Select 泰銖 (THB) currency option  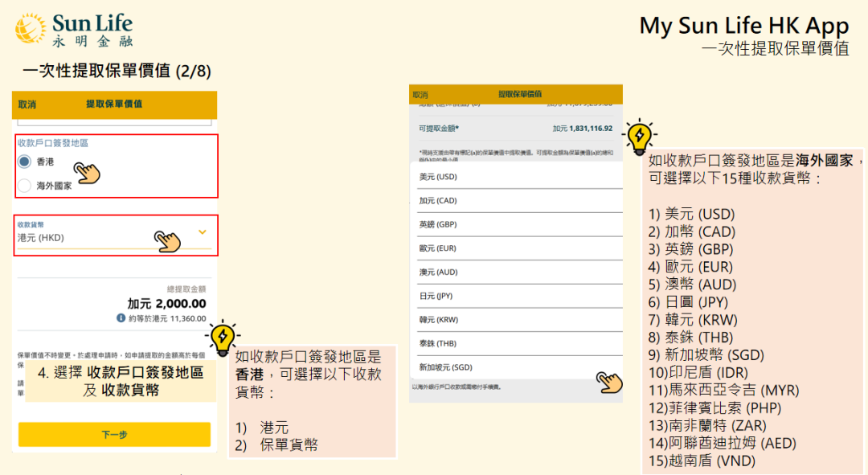pyautogui.click(x=438, y=343)
